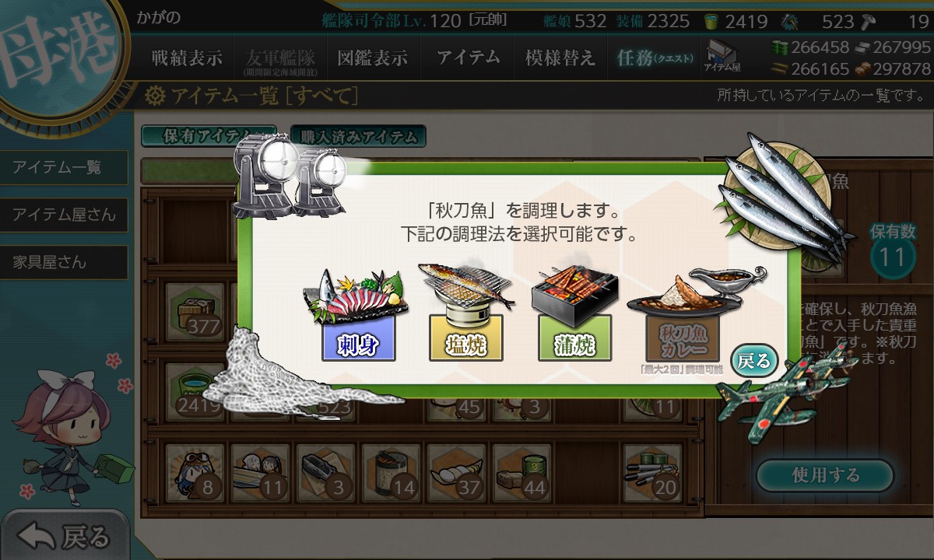The width and height of the screenshot is (934, 560).
Task: Open the アイテム屋 shop icon in top bar
Action: 722,57
